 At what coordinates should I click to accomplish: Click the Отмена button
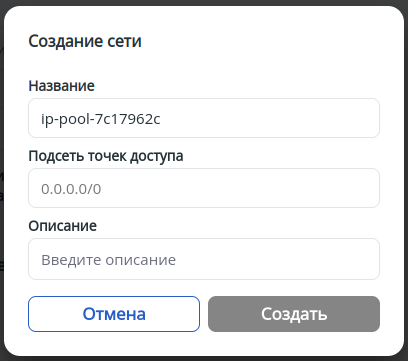click(114, 314)
